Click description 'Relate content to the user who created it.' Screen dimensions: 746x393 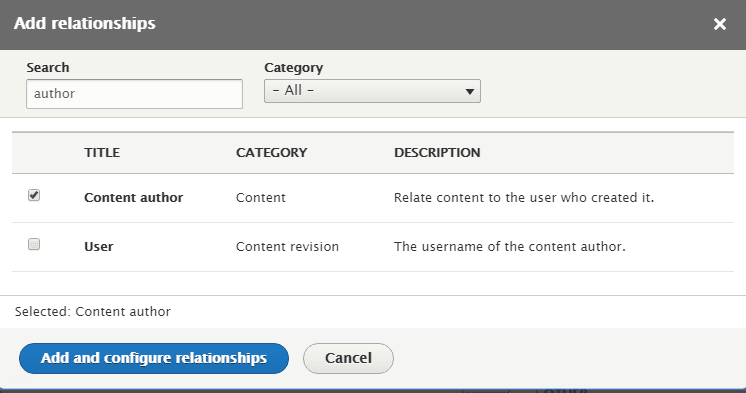point(524,197)
